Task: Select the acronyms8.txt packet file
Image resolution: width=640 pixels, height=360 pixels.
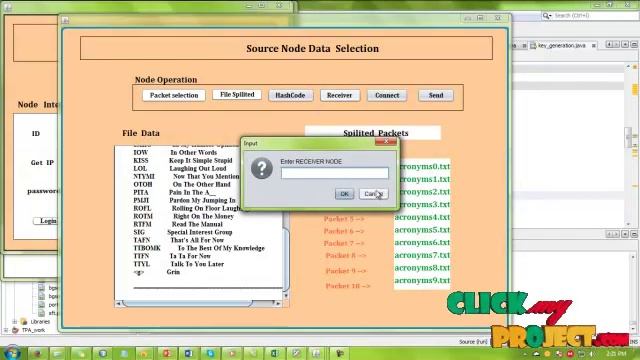Action: tap(422, 268)
